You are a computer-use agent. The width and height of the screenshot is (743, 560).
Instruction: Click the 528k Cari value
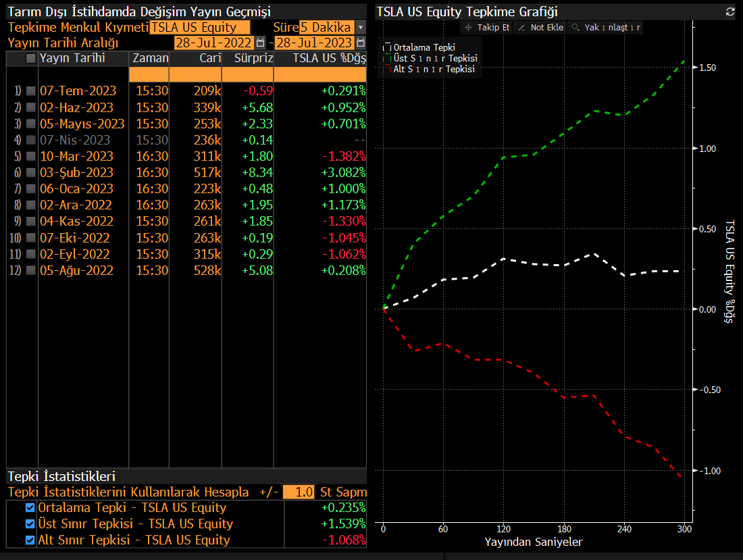(x=207, y=270)
